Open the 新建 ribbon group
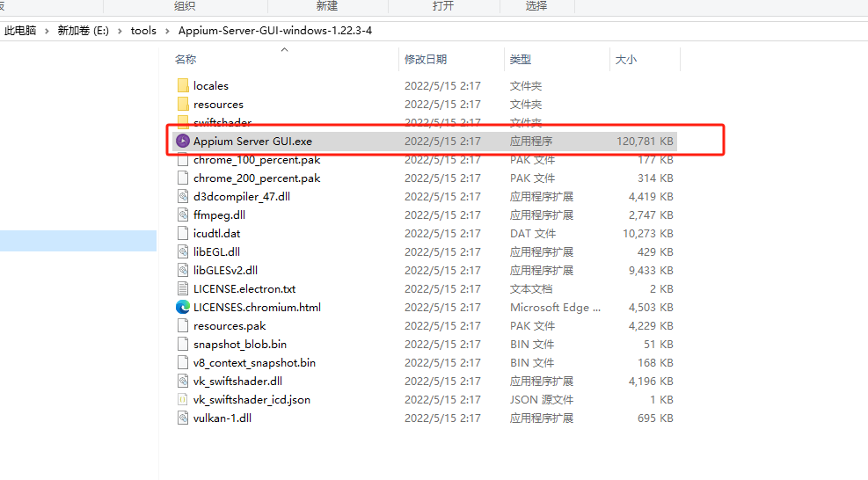The height and width of the screenshot is (480, 868). pyautogui.click(x=326, y=5)
